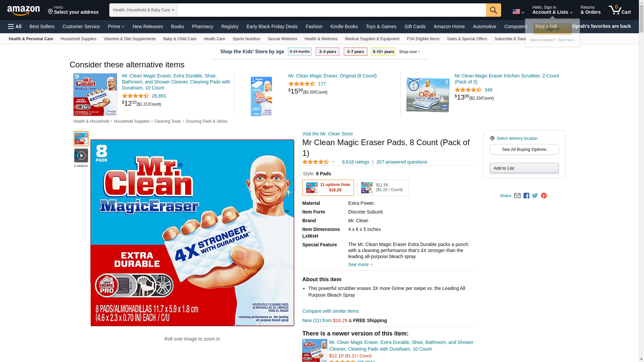644x362 pixels.
Task: Open the shopping cart icon
Action: [x=620, y=10]
